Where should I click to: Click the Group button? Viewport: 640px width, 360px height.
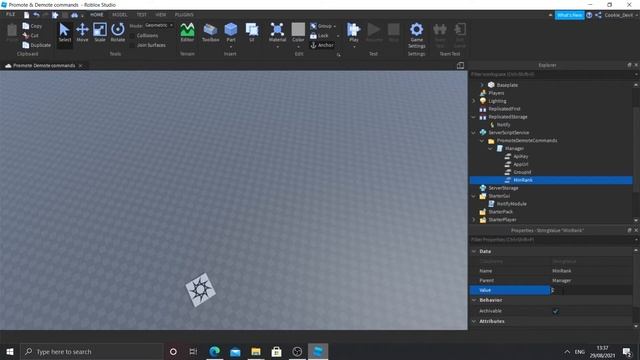[x=321, y=26]
